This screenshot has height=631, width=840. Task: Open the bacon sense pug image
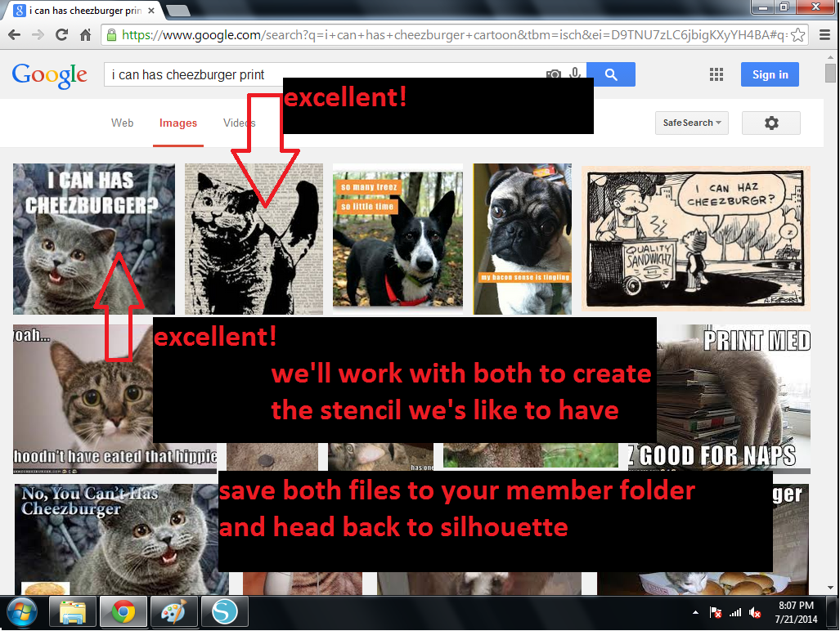[x=523, y=239]
